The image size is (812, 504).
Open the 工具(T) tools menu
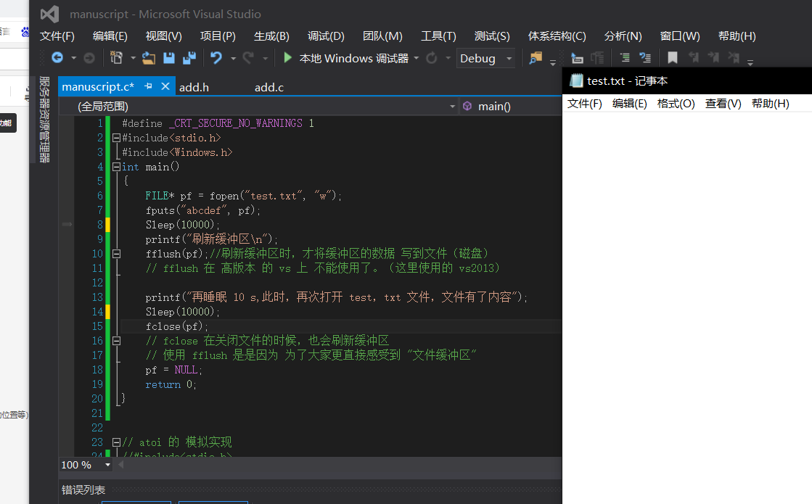(438, 36)
